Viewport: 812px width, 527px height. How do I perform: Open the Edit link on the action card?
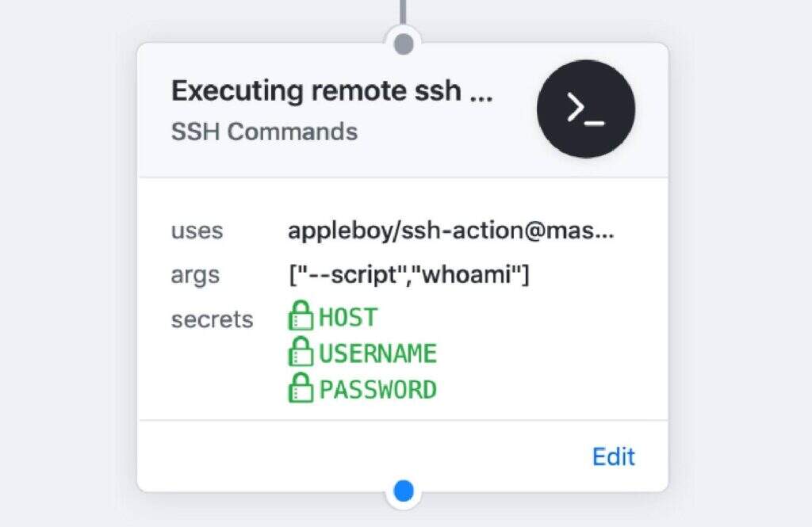pyautogui.click(x=614, y=456)
